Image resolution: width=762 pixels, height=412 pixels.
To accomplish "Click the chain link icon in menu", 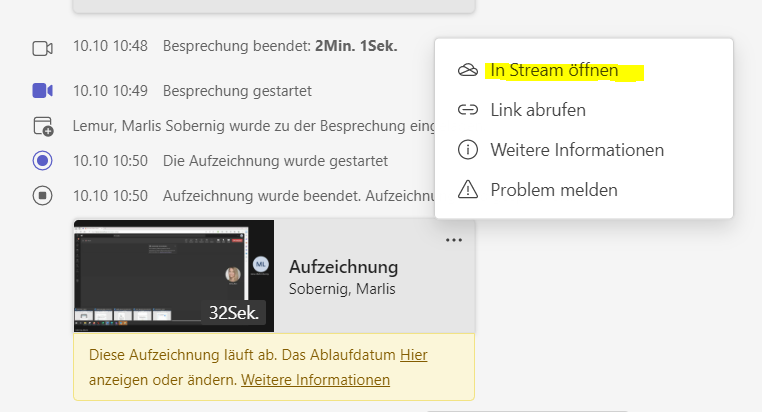I will [468, 110].
